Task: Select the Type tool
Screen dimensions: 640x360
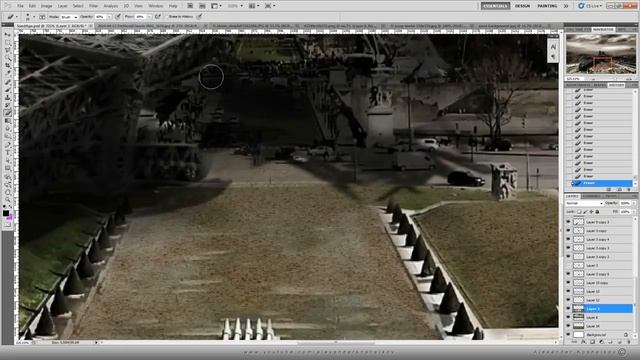Action: click(x=7, y=153)
